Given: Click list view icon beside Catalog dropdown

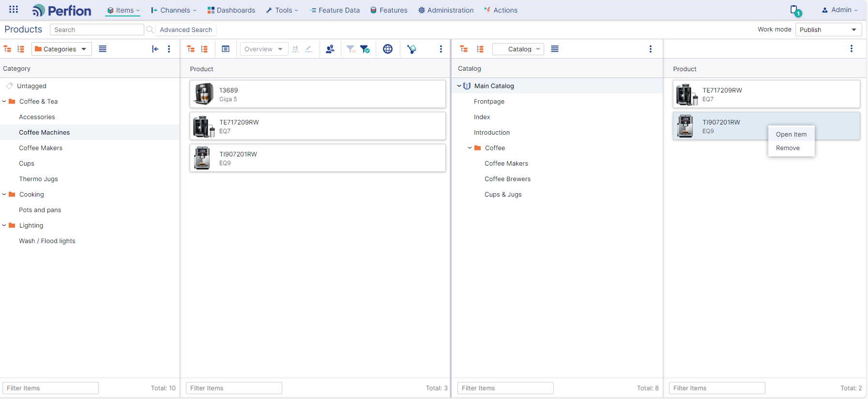Looking at the screenshot, I should click(x=555, y=49).
